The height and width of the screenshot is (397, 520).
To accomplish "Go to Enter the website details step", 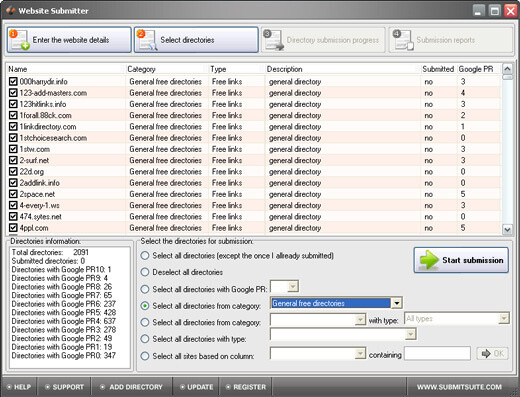I will [69, 40].
